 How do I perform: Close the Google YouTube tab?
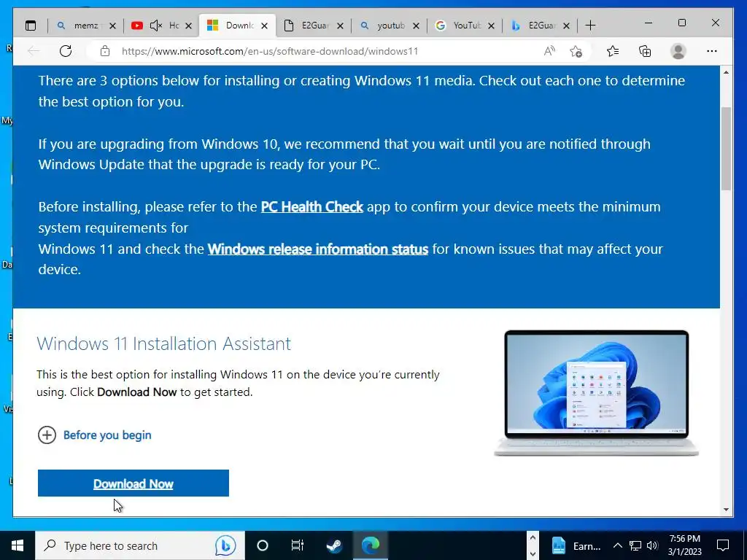492,26
